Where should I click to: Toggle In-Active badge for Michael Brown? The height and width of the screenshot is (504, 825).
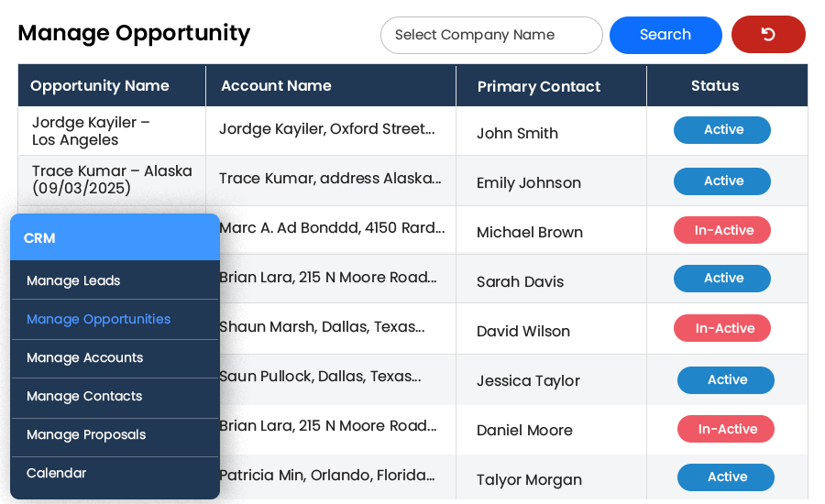(722, 230)
